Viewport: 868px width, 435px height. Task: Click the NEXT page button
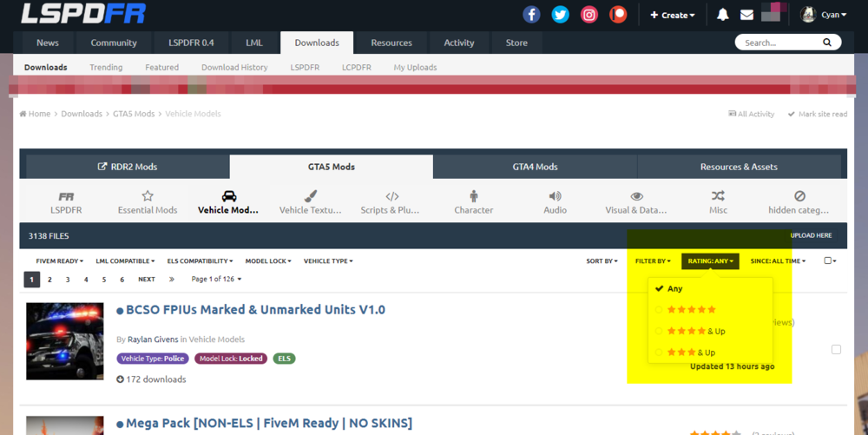(146, 280)
